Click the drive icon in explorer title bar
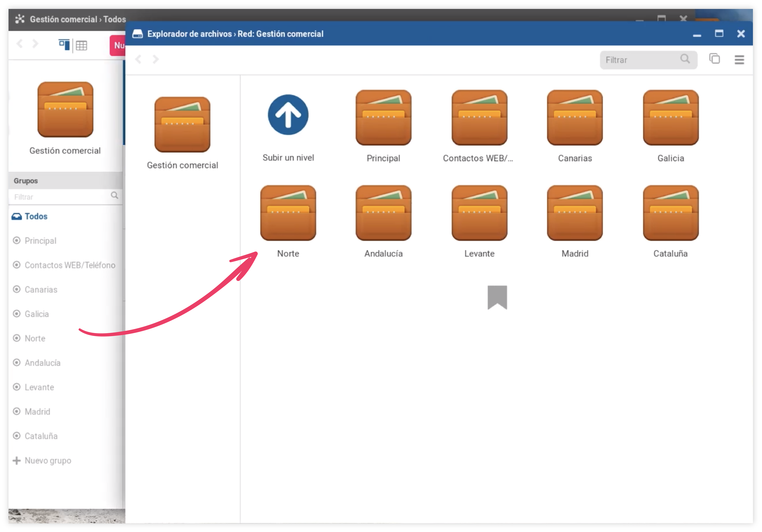The height and width of the screenshot is (532, 762). [137, 34]
